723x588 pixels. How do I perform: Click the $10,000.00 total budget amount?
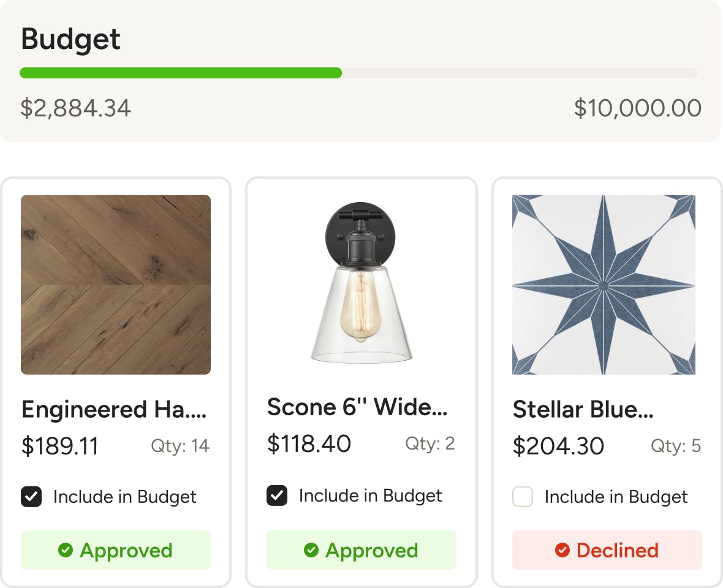coord(637,108)
